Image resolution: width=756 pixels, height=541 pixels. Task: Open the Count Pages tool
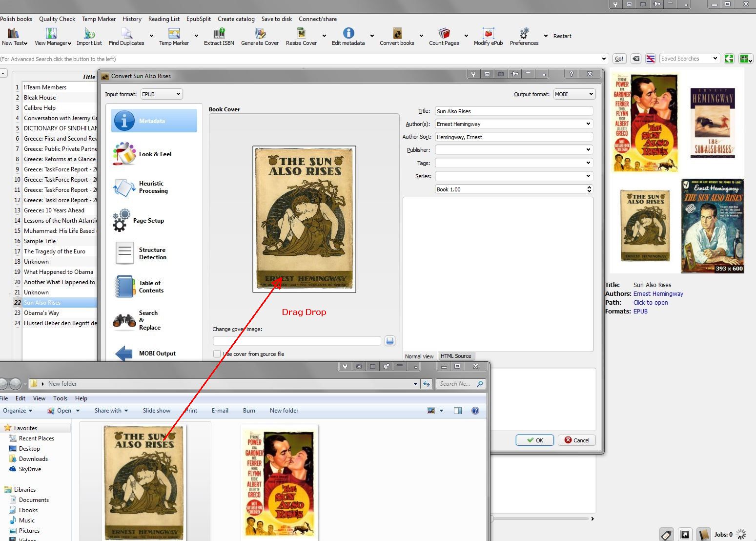click(444, 33)
